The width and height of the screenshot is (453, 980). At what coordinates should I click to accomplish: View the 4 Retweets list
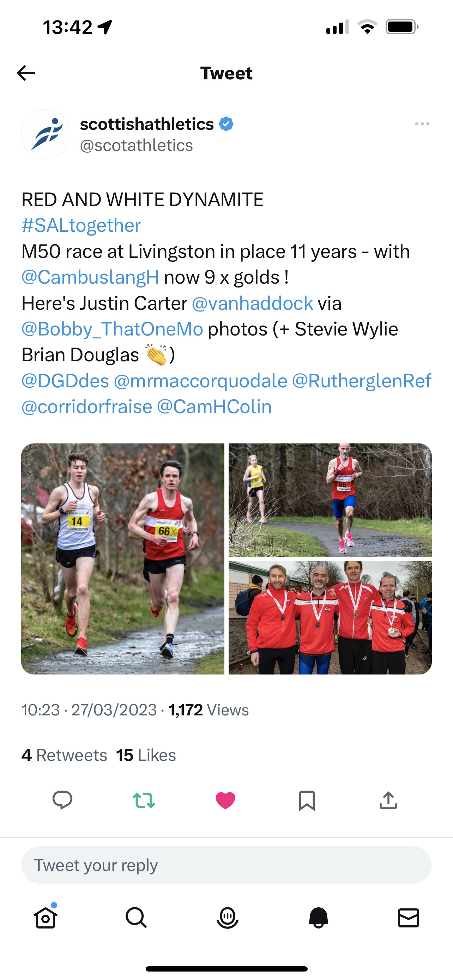coord(64,755)
